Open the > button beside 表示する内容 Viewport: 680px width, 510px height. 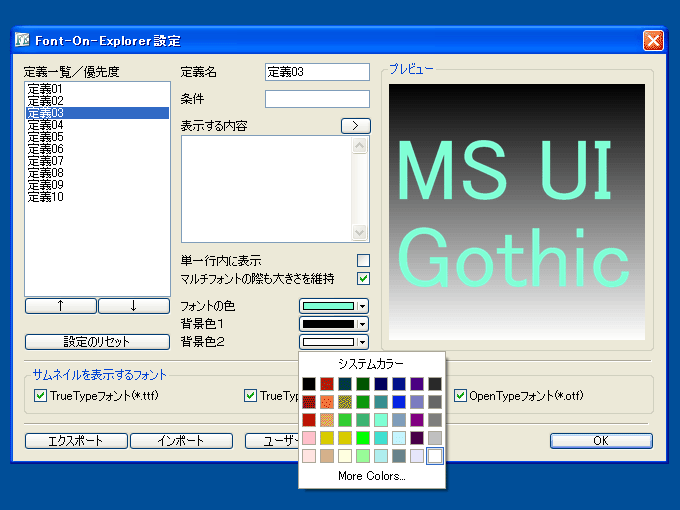pos(356,126)
